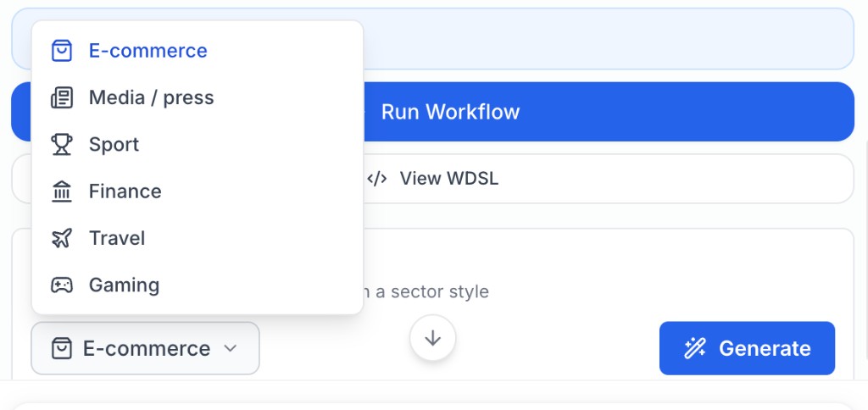Click the airplane icon beside Travel

pyautogui.click(x=61, y=239)
